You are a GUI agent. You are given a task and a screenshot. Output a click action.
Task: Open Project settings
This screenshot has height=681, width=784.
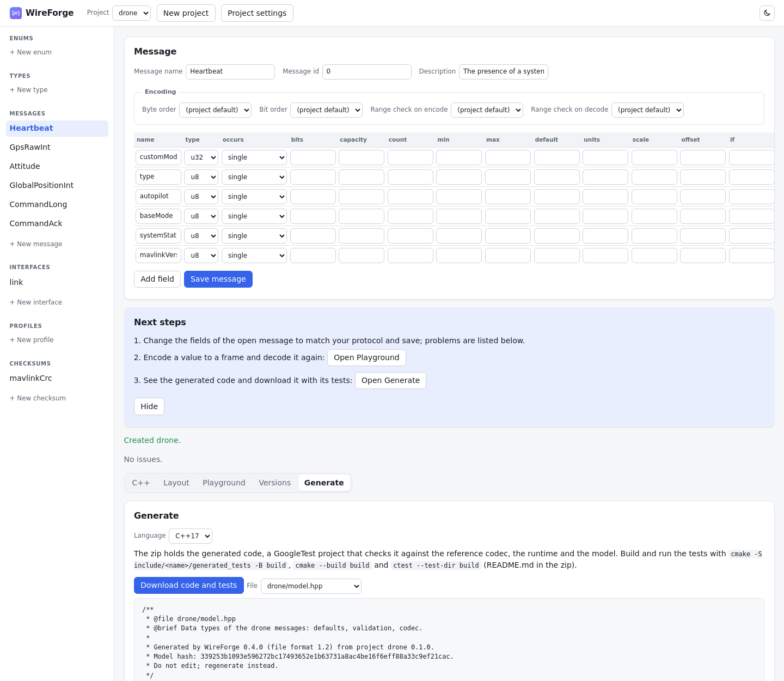(257, 13)
